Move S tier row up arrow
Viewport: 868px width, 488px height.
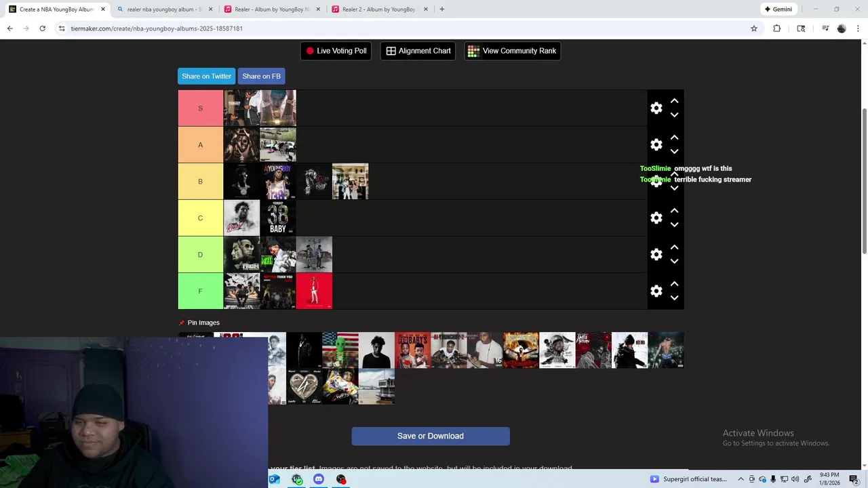(674, 101)
